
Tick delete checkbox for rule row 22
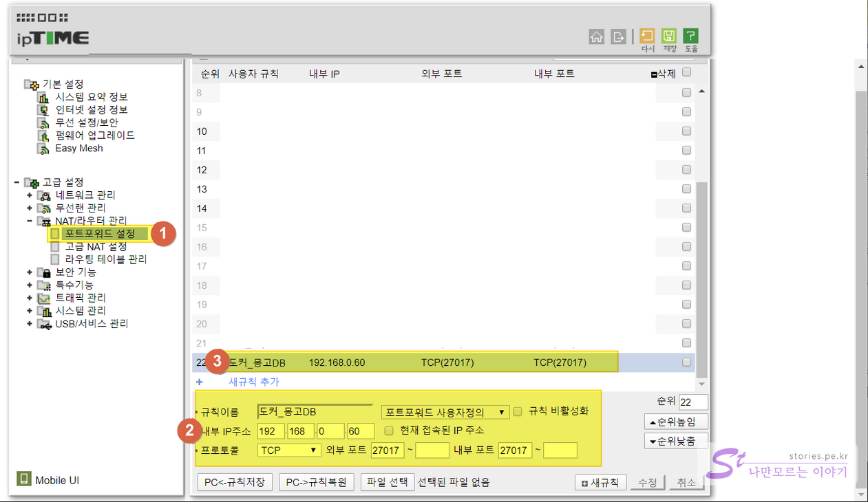[x=686, y=362]
